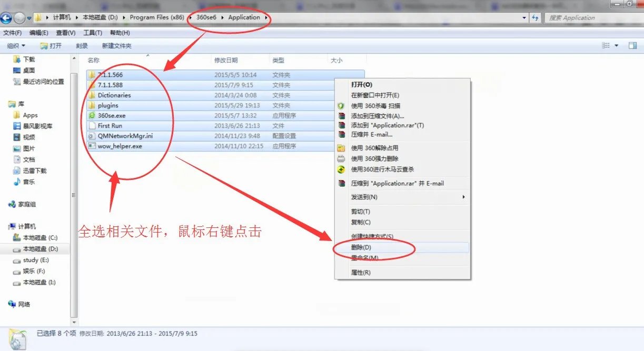Image resolution: width=644 pixels, height=351 pixels.
Task: Expand the view options dropdown arrow
Action: pyautogui.click(x=616, y=46)
